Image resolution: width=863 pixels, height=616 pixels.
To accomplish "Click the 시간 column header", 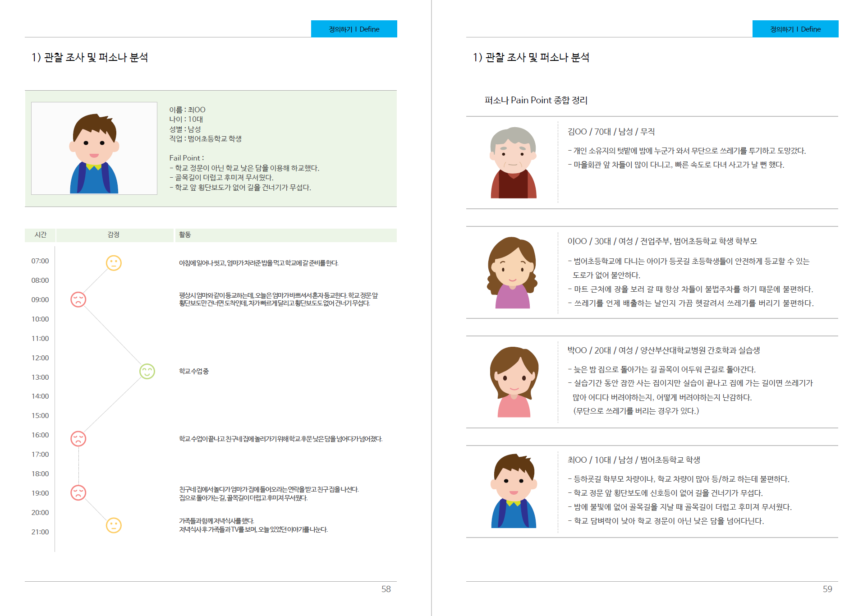I will [41, 235].
